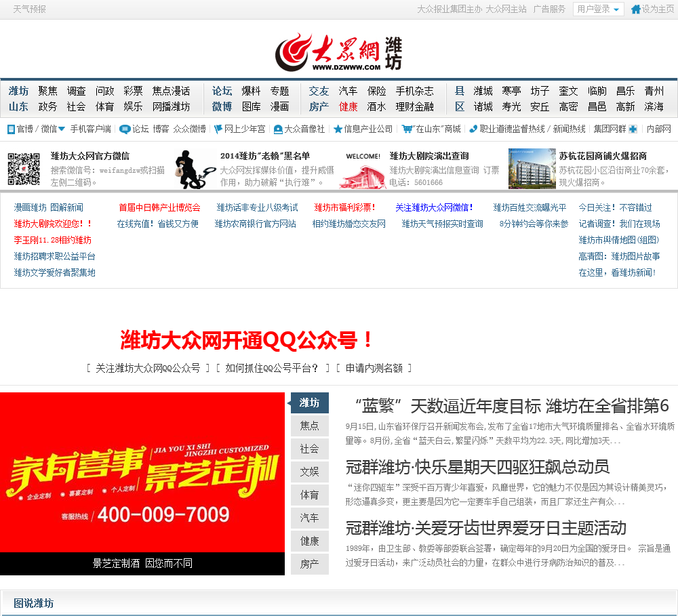
Task: Click the icon beside 大众音像社
Action: click(x=278, y=129)
